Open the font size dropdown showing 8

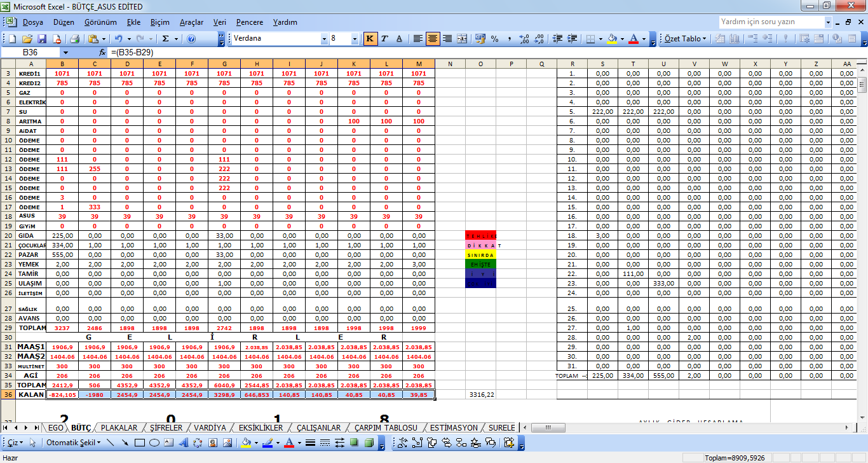point(355,39)
